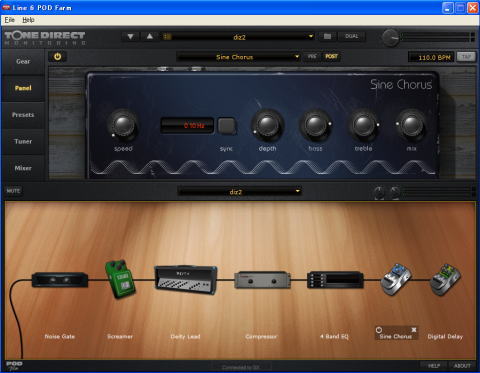The image size is (480, 373).
Task: Select the Sine Chorus pedal
Action: [x=396, y=279]
